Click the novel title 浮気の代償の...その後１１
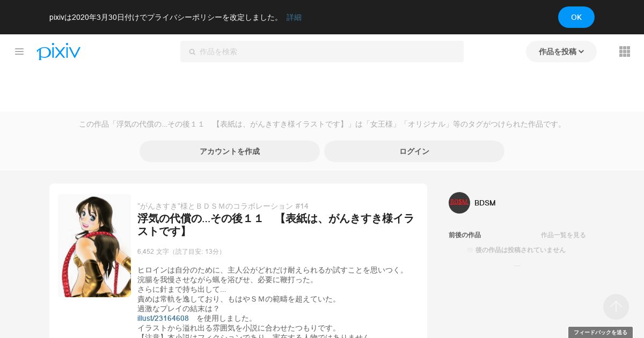This screenshot has height=338, width=644. click(276, 225)
